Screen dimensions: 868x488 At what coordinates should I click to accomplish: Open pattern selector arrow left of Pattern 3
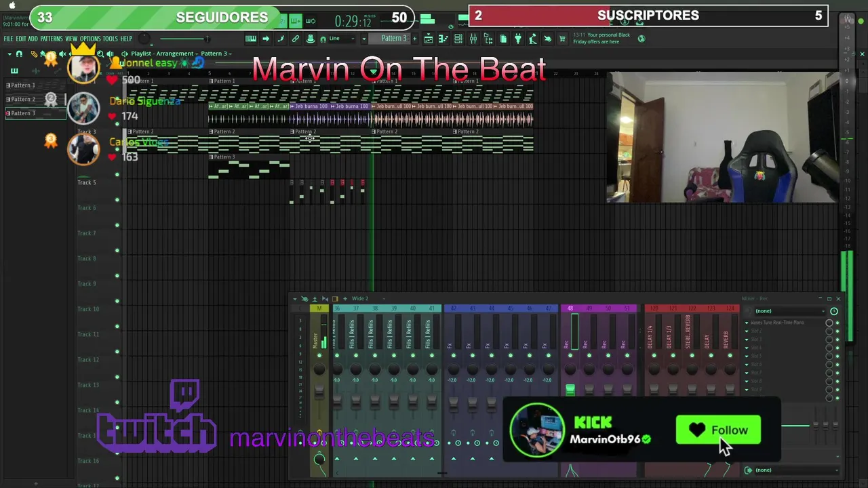pos(364,39)
